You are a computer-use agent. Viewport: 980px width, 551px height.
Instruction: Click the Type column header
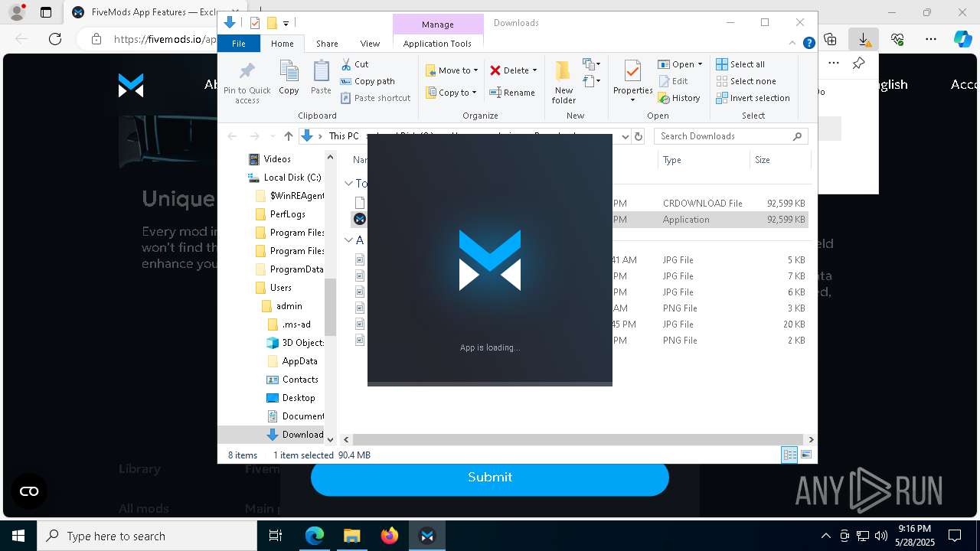tap(703, 160)
